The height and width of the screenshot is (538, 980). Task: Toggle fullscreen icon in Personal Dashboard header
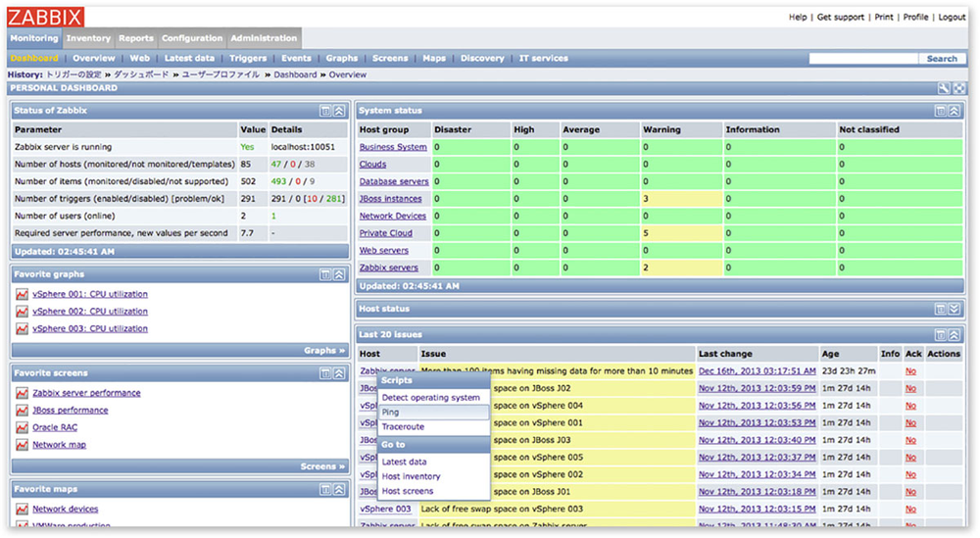click(x=958, y=89)
